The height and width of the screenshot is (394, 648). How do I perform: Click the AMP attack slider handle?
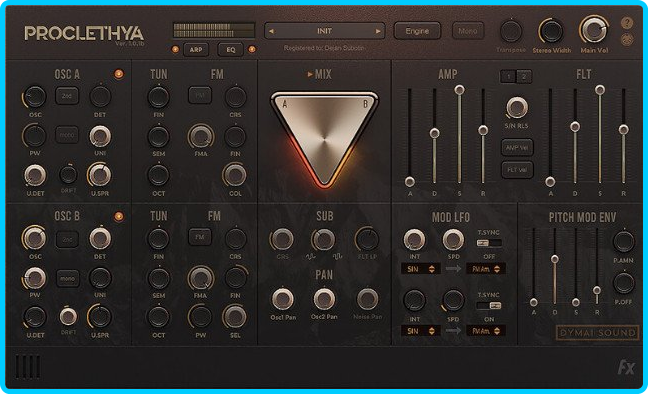point(410,181)
